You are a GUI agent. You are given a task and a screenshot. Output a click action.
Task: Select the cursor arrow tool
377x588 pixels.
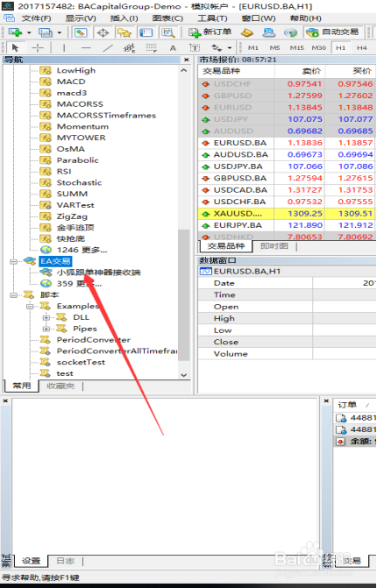16,47
